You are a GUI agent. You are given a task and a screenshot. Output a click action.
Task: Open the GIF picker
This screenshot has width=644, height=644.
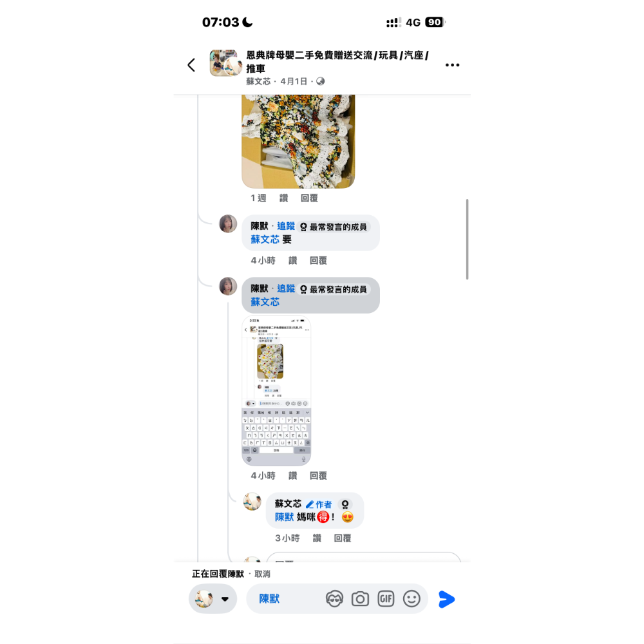(386, 599)
